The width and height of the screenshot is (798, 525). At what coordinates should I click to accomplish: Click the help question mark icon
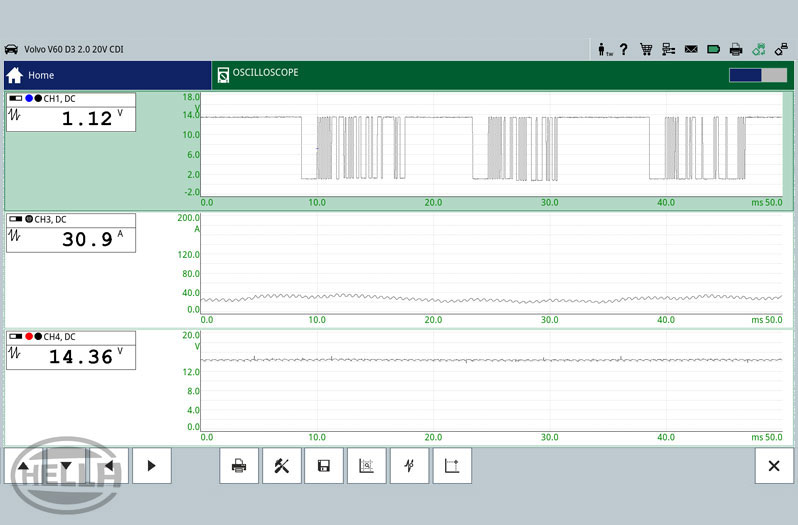tap(624, 48)
